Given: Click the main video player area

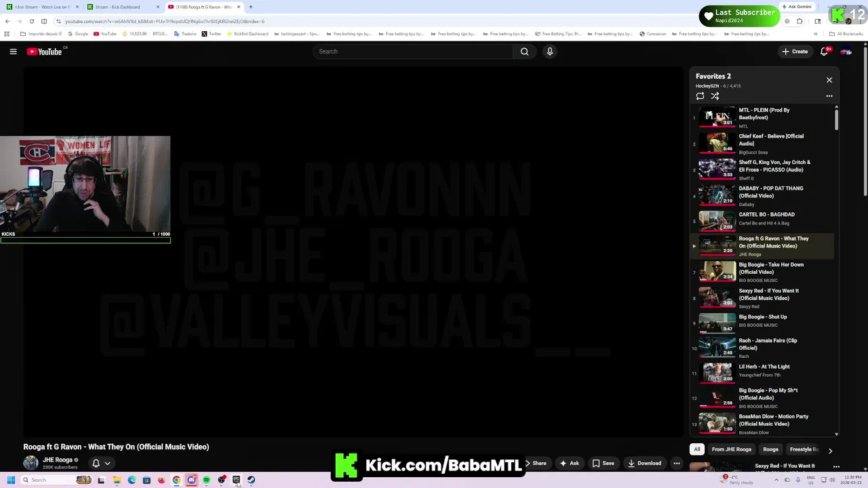Looking at the screenshot, I should (354, 251).
